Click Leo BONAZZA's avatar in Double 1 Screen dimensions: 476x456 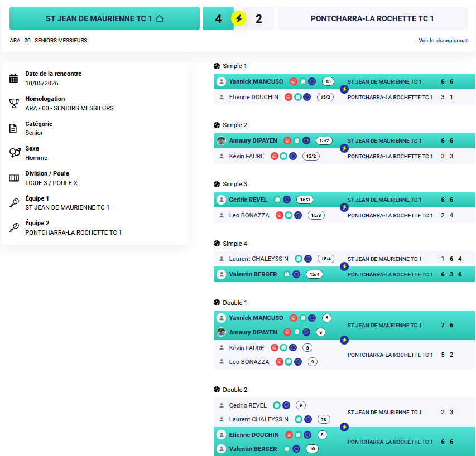coord(222,362)
